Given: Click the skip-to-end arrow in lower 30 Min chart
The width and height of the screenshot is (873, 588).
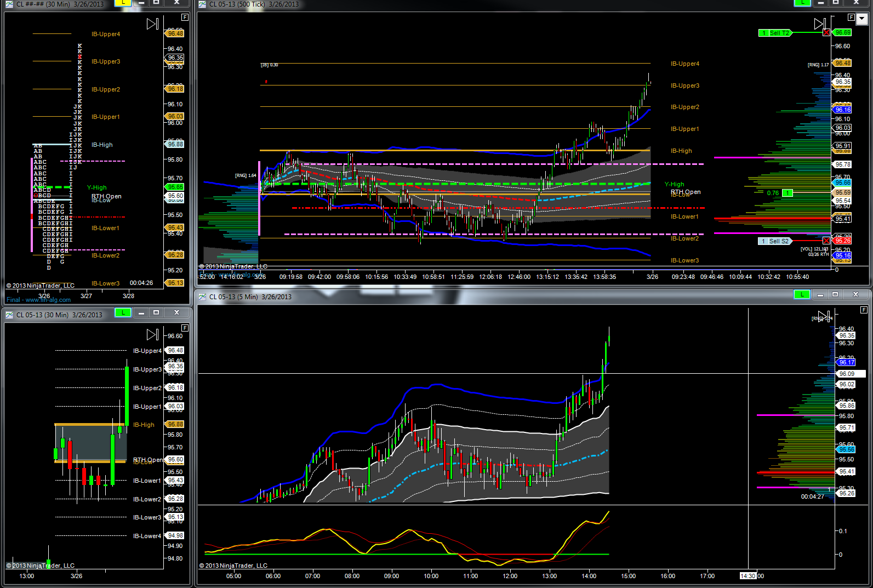Looking at the screenshot, I should tap(153, 334).
